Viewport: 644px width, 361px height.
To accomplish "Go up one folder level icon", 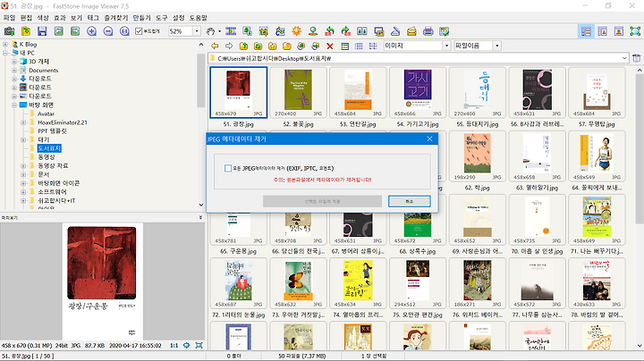I will (x=243, y=46).
